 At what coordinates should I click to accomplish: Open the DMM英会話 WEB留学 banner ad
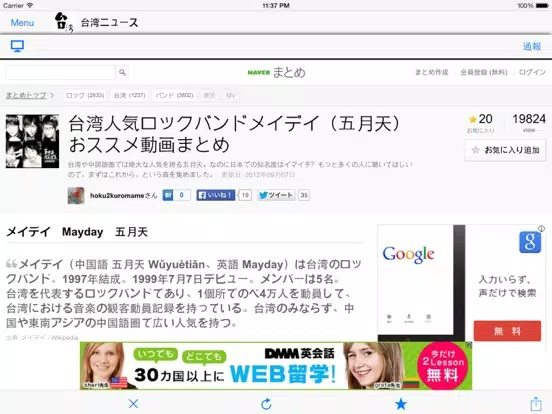(276, 366)
